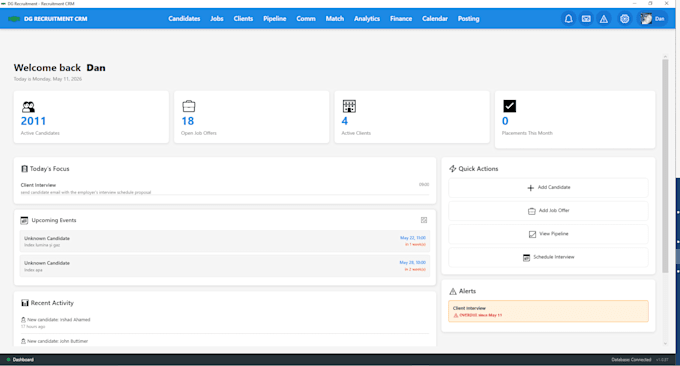This screenshot has height=366, width=680.
Task: Click the plus icon on Add Candidate
Action: [530, 188]
